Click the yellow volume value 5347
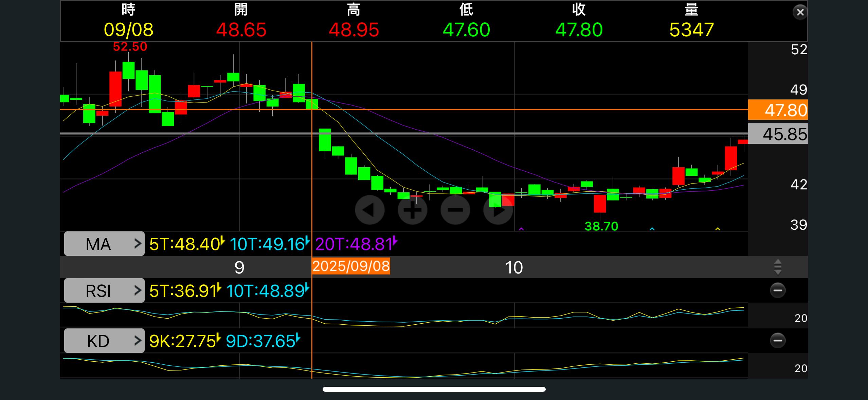The width and height of the screenshot is (868, 400). click(691, 30)
